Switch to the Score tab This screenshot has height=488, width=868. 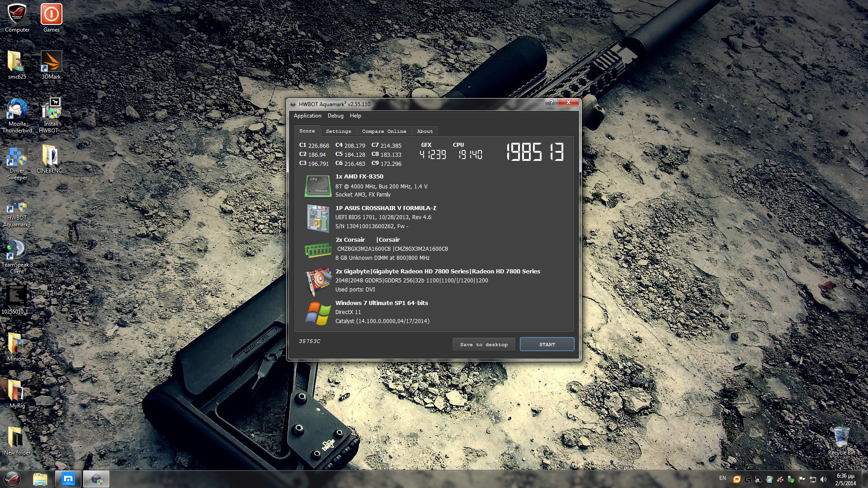pyautogui.click(x=307, y=131)
